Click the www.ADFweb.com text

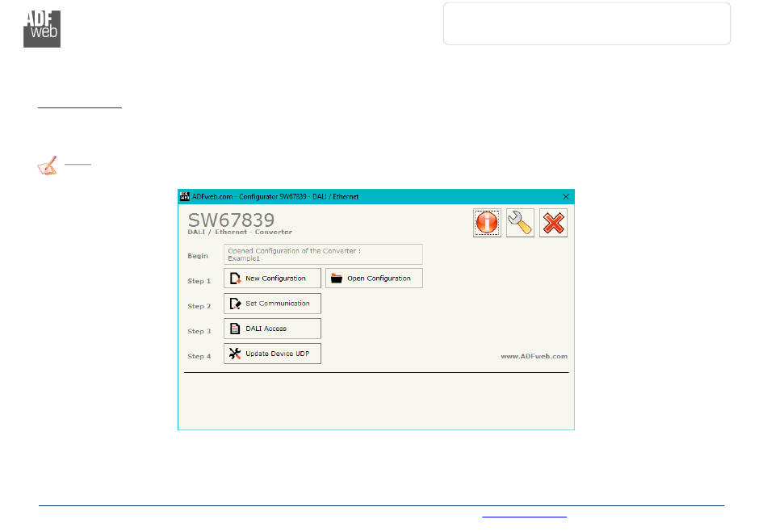point(534,357)
